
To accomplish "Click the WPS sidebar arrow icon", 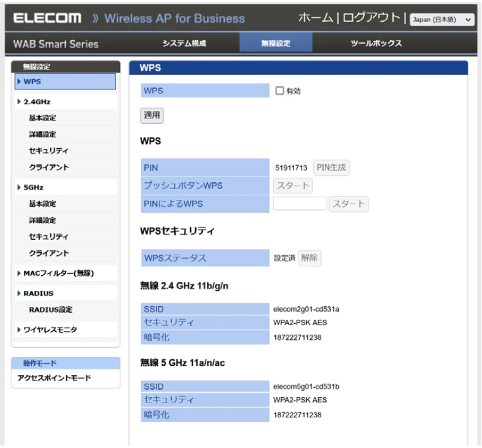I will tap(19, 82).
